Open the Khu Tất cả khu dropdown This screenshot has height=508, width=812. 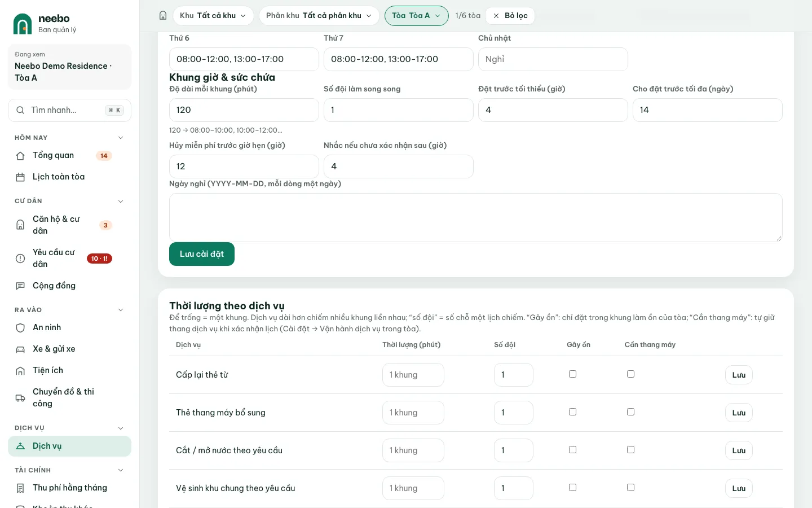coord(213,16)
